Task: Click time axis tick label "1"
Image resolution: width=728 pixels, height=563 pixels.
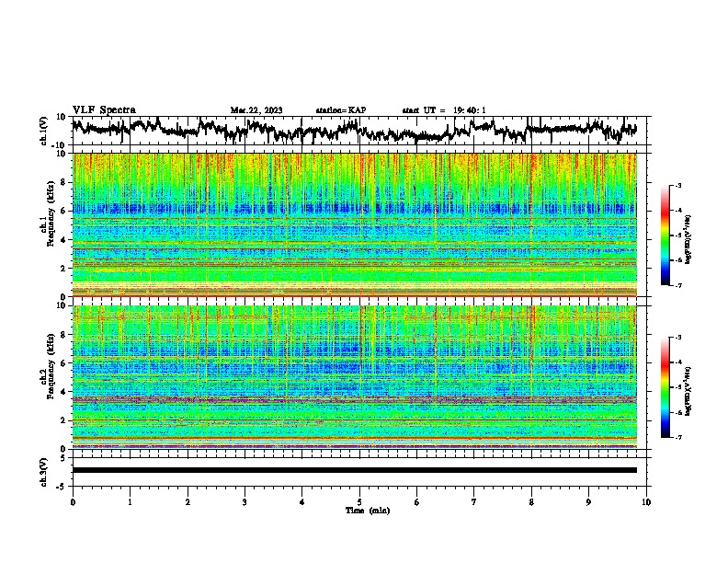Action: click(130, 502)
